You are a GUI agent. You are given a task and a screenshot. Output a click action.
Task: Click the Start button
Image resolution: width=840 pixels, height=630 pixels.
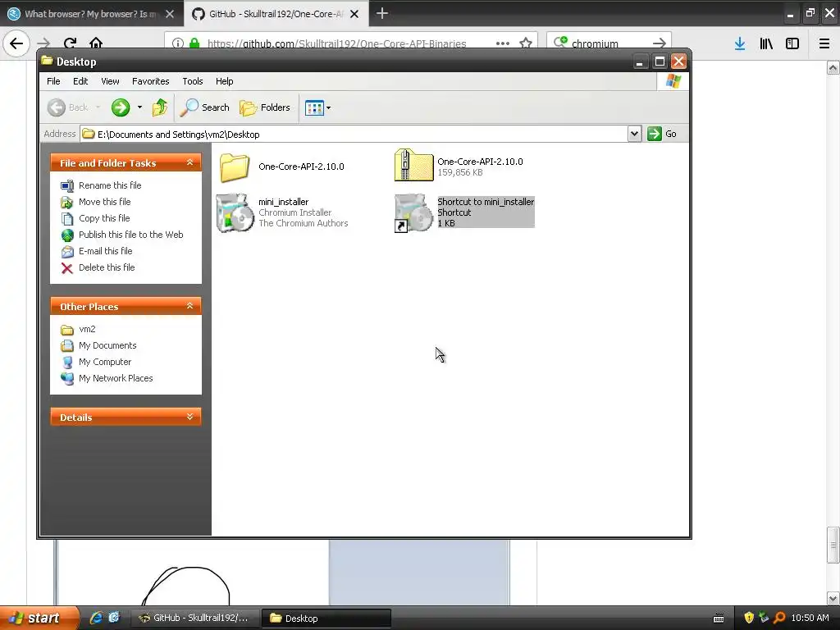(x=38, y=618)
